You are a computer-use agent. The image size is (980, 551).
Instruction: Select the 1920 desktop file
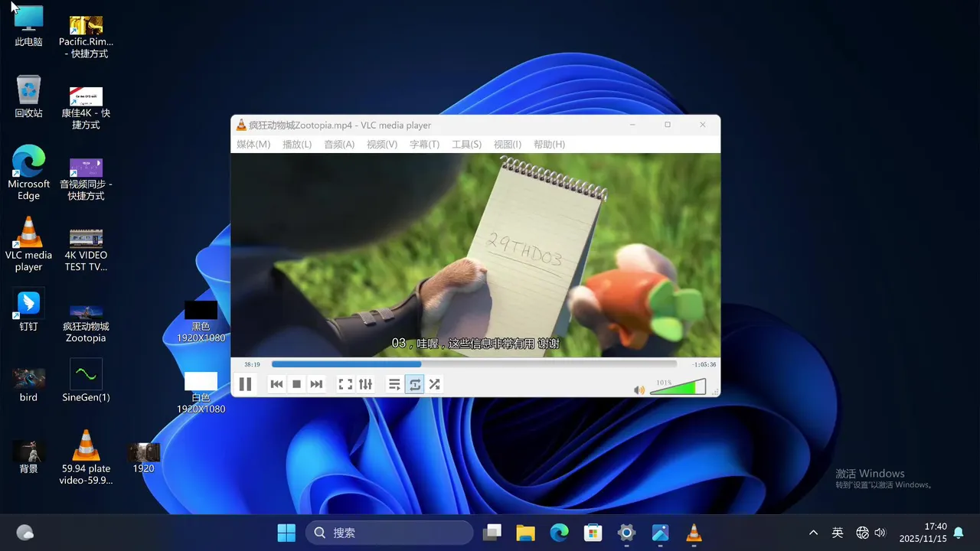click(x=143, y=458)
